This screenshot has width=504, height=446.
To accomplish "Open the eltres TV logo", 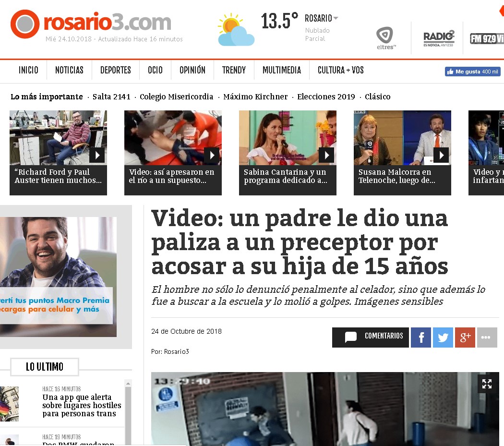I will click(x=386, y=38).
